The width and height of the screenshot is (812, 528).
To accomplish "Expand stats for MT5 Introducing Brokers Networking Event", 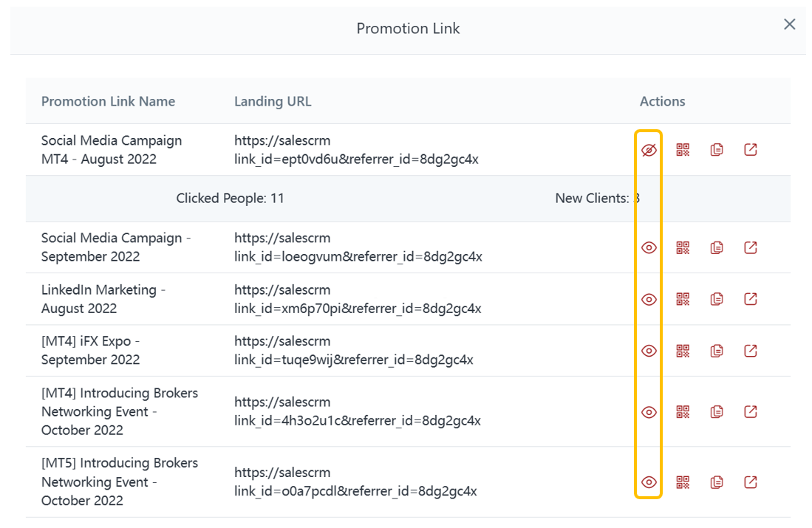I will [x=649, y=482].
